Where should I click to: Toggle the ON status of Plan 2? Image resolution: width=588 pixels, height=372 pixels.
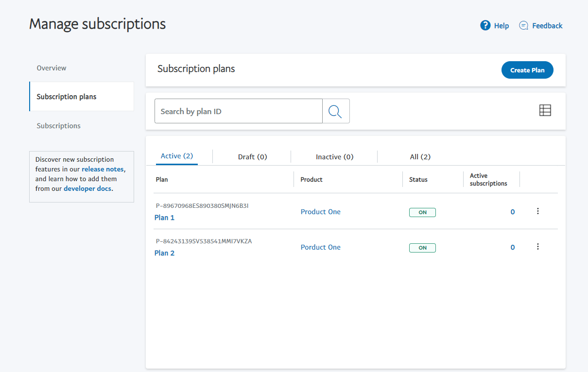pos(422,248)
